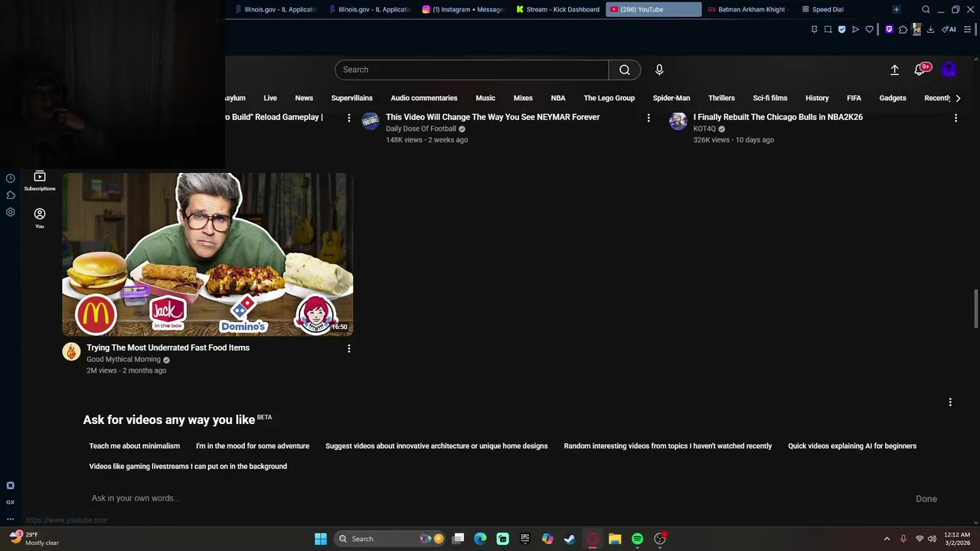Open YouTube notifications bell
Screen dimensions: 980x551
point(921,69)
